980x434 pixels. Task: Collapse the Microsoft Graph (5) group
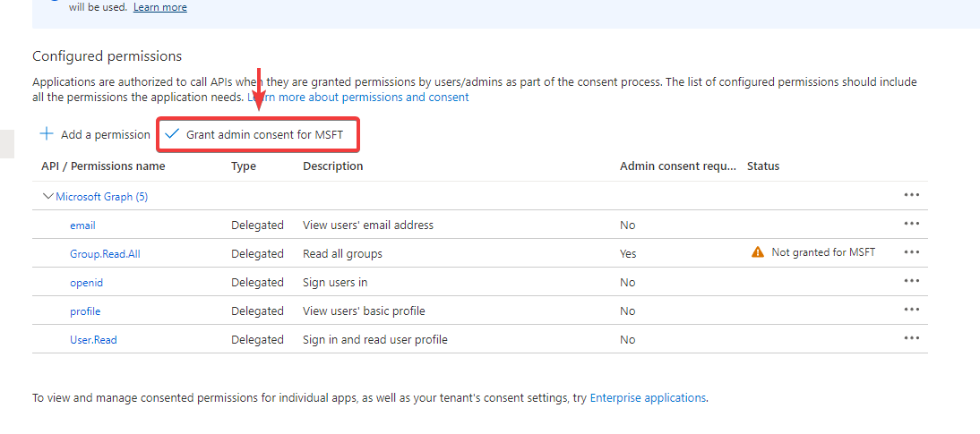[47, 197]
